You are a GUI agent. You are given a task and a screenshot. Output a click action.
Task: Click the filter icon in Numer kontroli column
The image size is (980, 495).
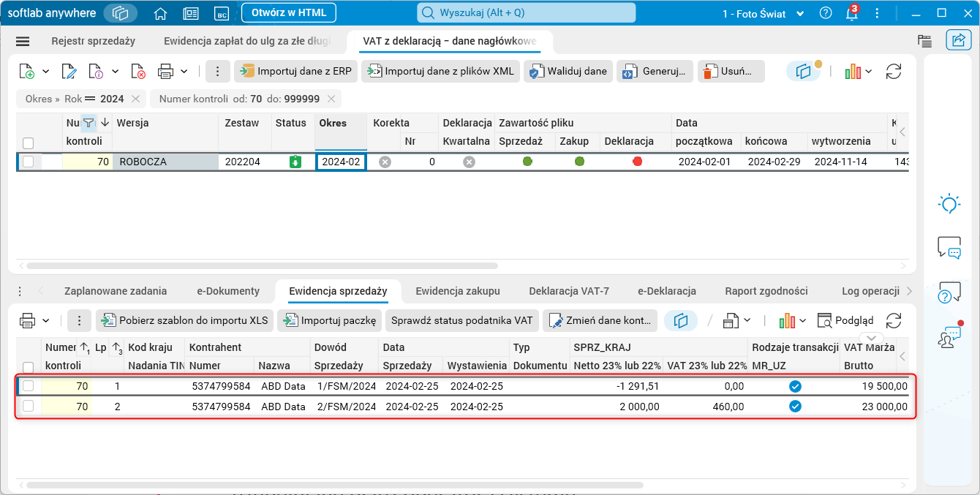[88, 123]
